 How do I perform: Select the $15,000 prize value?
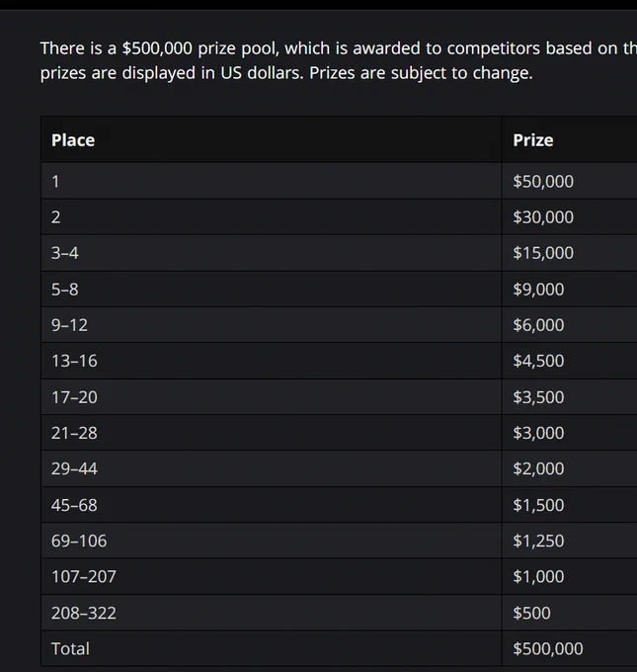(543, 253)
